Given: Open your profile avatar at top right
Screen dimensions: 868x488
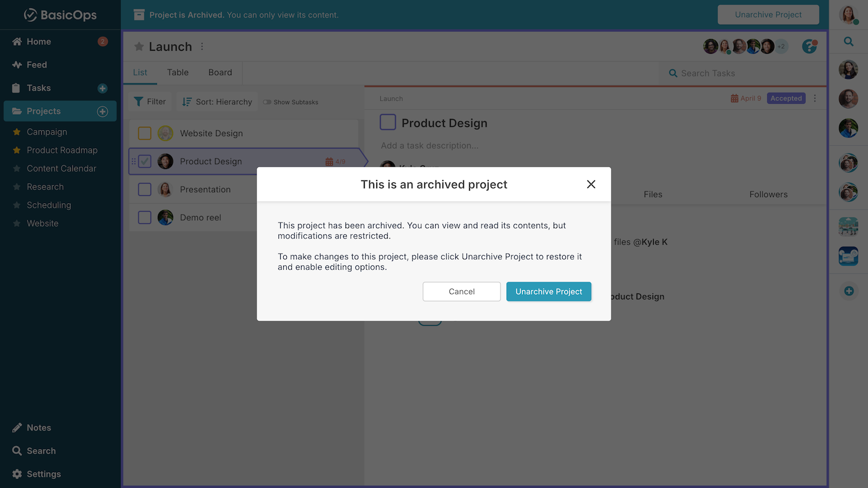Looking at the screenshot, I should (x=848, y=15).
